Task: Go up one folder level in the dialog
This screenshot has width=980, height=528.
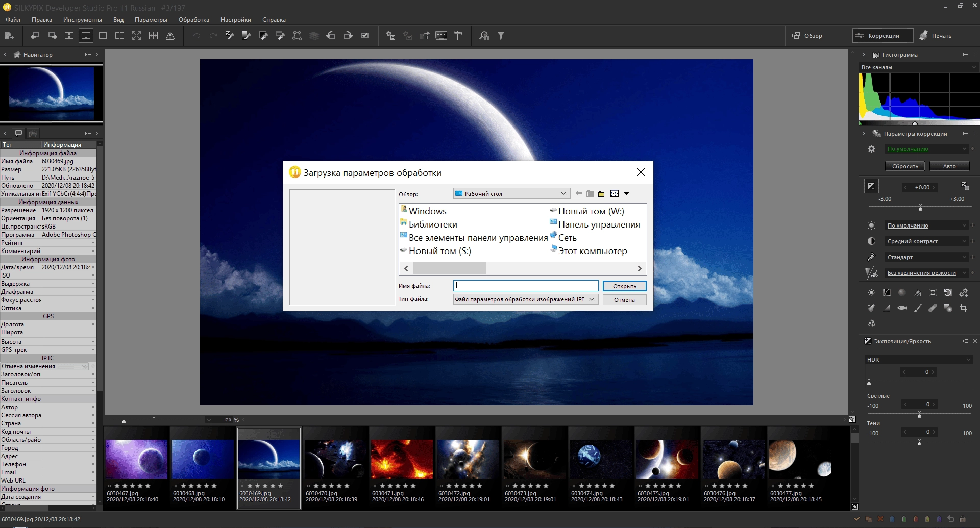Action: 590,194
